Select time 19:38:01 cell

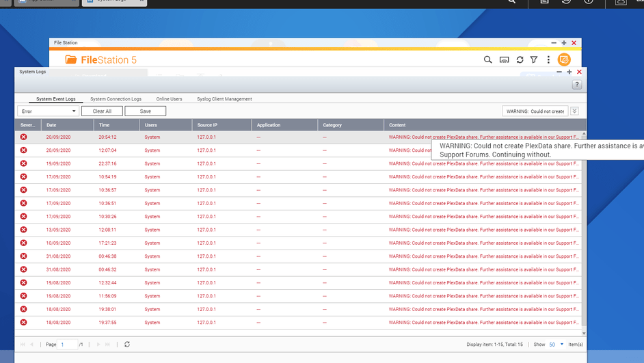click(107, 309)
